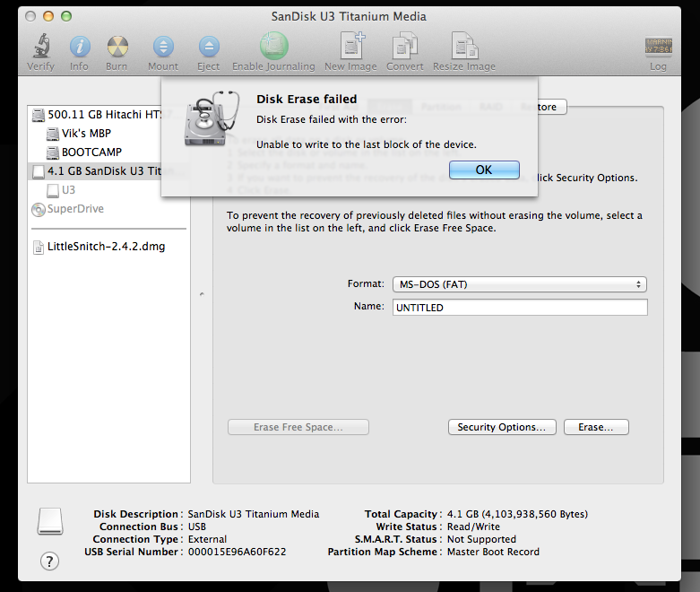Image resolution: width=700 pixels, height=592 pixels.
Task: Click Enable Journaling toolbar icon
Action: pyautogui.click(x=273, y=46)
